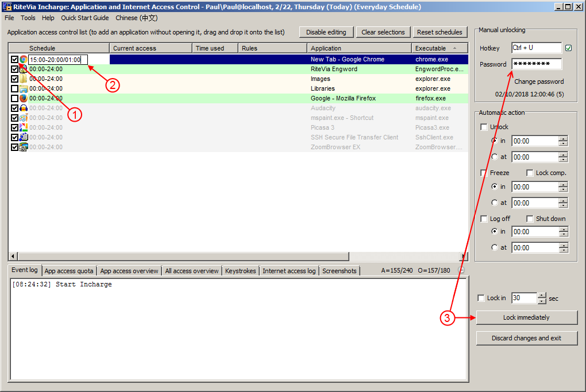The height and width of the screenshot is (392, 586).
Task: Click the Hotkey Ctrl + U field
Action: coord(537,48)
